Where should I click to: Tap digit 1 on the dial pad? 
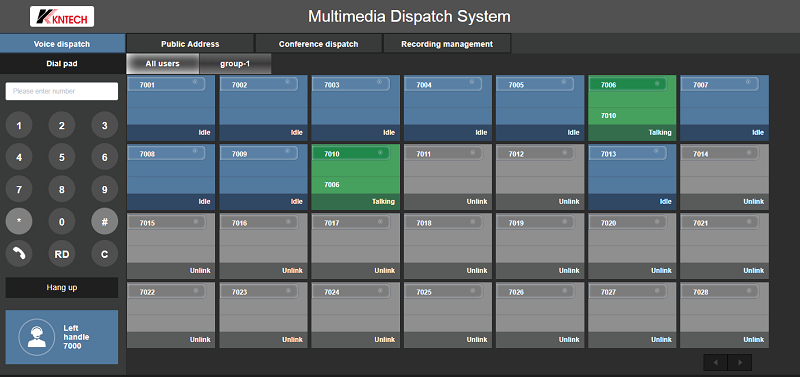click(19, 125)
